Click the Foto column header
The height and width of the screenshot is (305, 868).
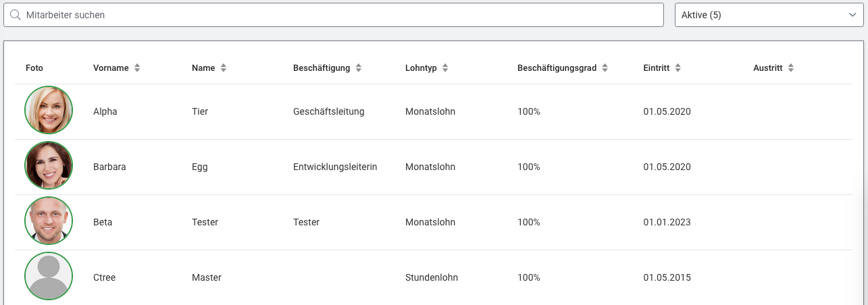pyautogui.click(x=34, y=68)
